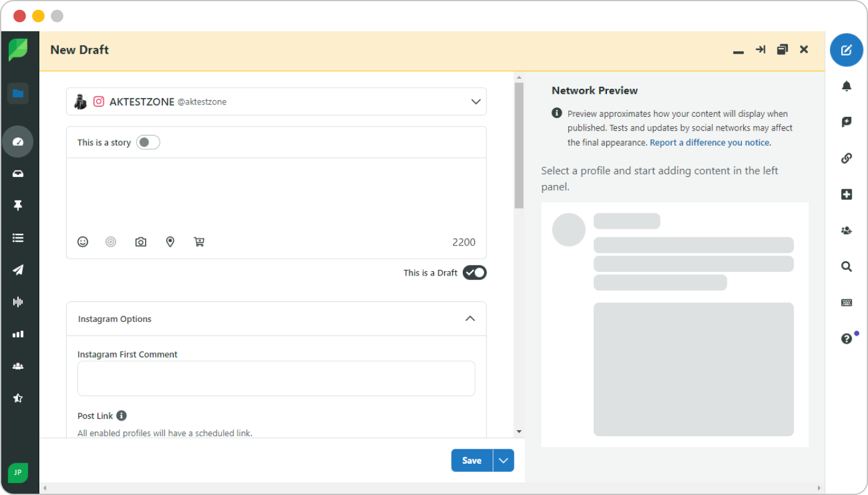
Task: Enable the This is a story toggle
Action: tap(148, 142)
